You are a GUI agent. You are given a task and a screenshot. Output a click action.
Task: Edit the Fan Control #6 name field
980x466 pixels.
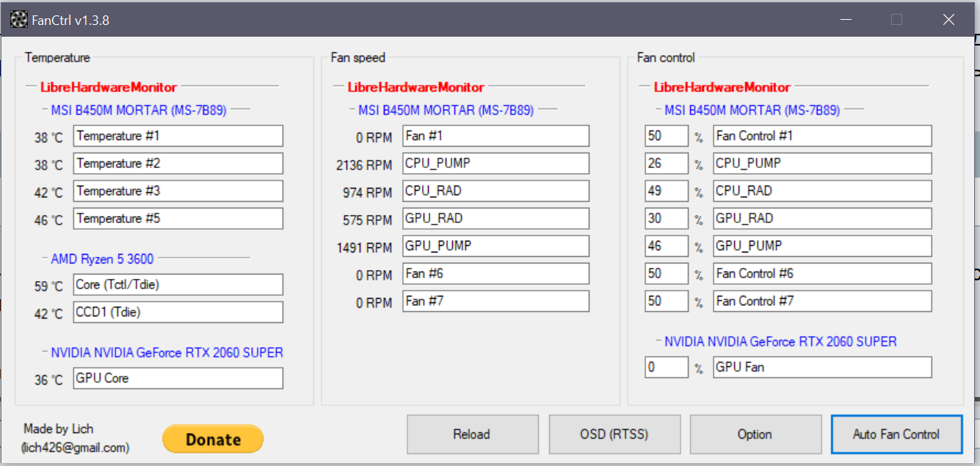point(822,274)
